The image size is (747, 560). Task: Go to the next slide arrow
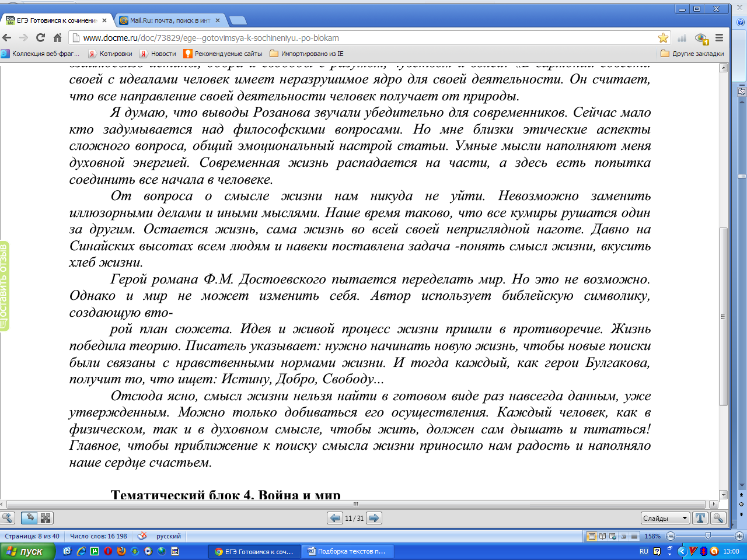pyautogui.click(x=374, y=518)
